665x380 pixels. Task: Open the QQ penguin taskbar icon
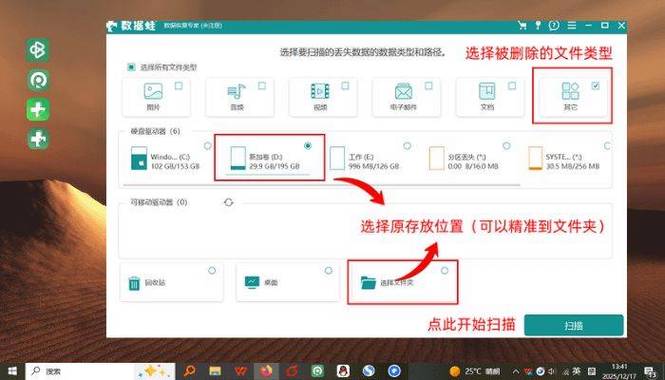pos(343,371)
